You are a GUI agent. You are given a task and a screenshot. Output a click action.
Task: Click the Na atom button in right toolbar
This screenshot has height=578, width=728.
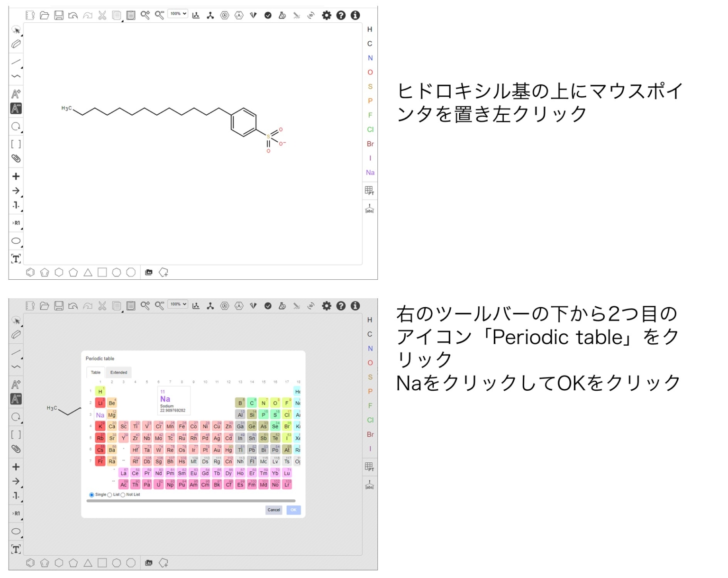370,173
